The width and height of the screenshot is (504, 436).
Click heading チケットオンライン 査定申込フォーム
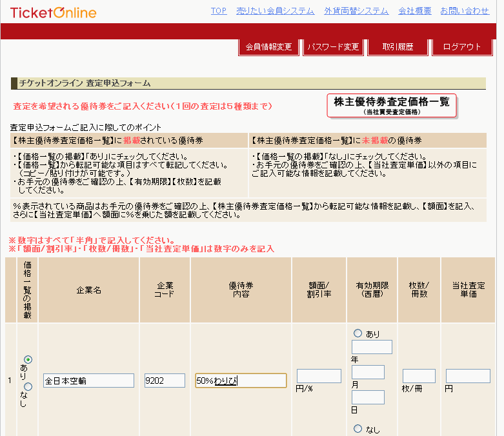pyautogui.click(x=85, y=83)
